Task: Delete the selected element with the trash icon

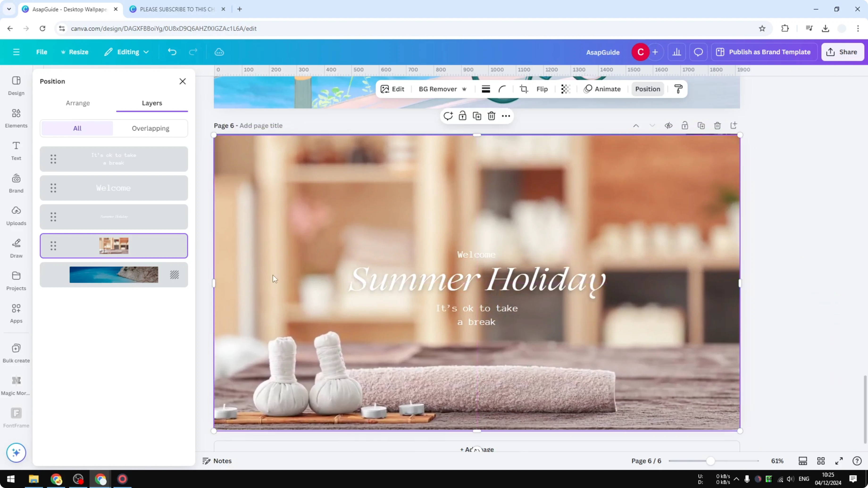Action: click(491, 116)
